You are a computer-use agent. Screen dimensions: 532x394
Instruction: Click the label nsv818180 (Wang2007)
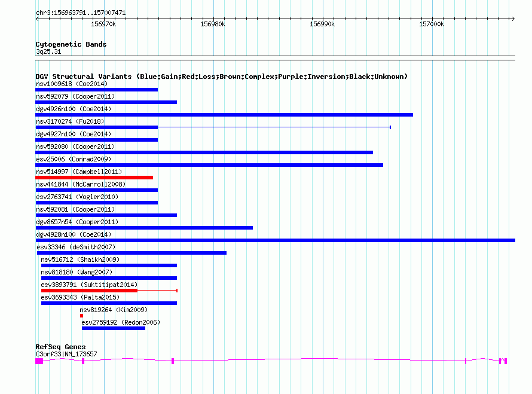pos(77,272)
